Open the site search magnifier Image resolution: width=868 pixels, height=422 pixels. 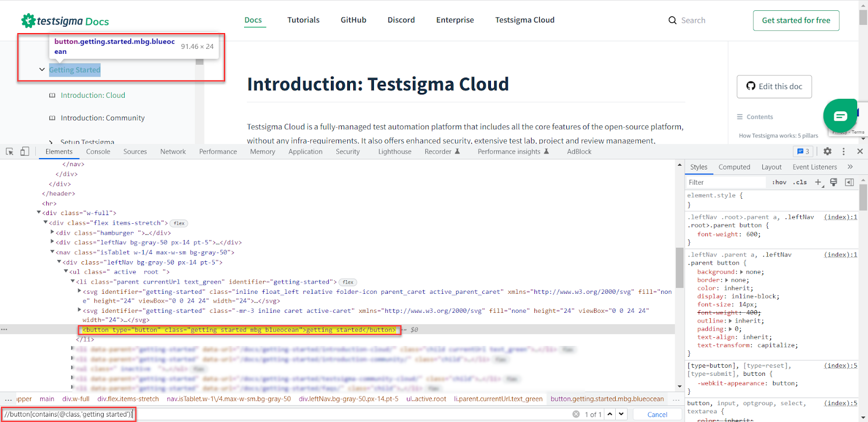[672, 20]
